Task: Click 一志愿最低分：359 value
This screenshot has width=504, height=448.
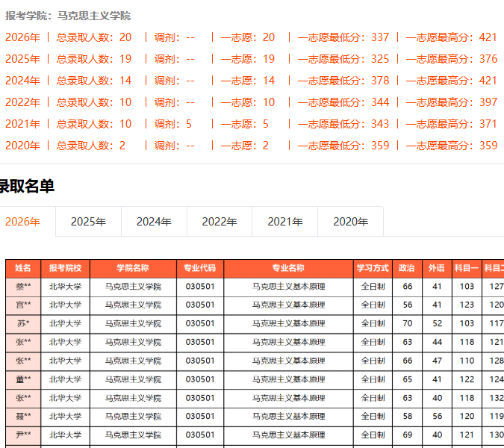Action: (343, 146)
